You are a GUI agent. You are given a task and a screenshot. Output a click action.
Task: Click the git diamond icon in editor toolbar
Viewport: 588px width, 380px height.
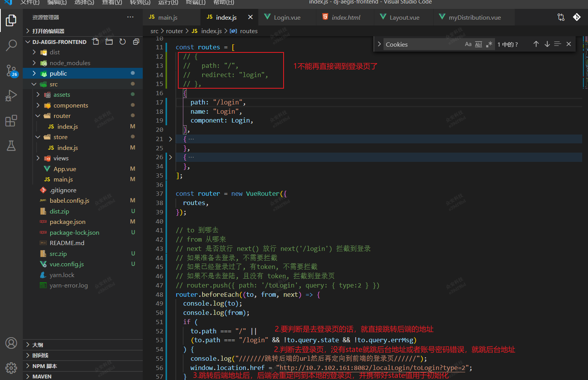[x=577, y=17]
